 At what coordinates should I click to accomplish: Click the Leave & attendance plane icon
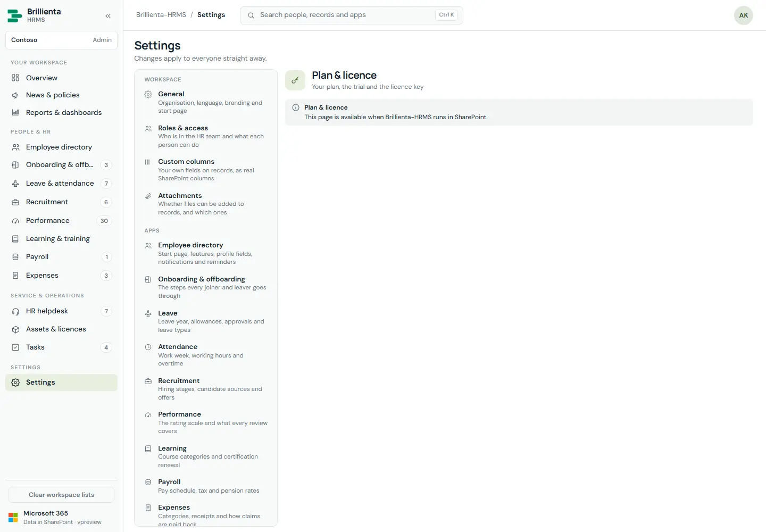(15, 184)
